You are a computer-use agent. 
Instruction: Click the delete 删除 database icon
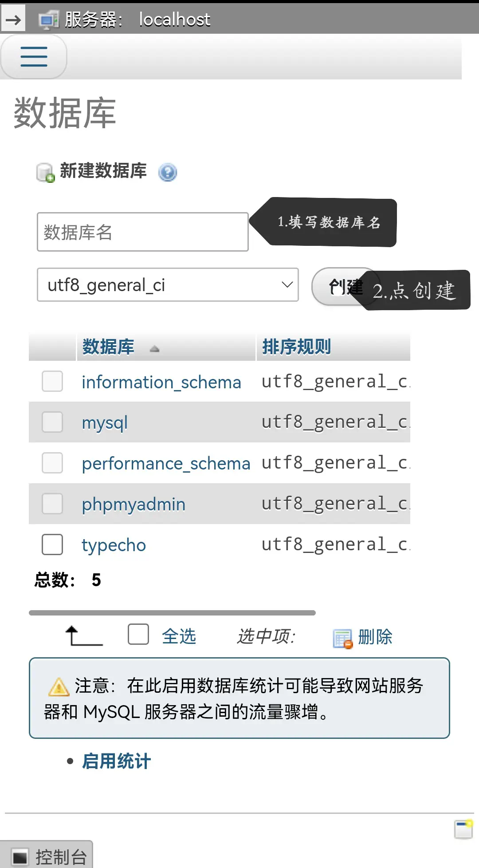[x=342, y=639]
